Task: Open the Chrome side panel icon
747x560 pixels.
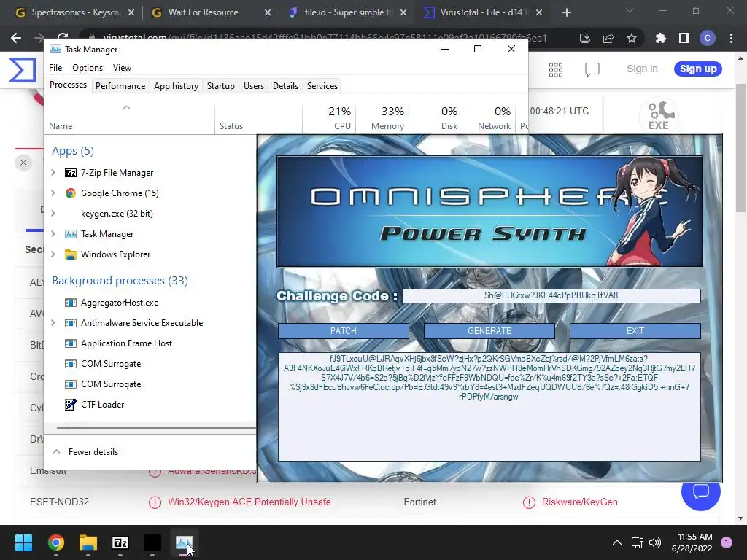Action: (x=684, y=38)
